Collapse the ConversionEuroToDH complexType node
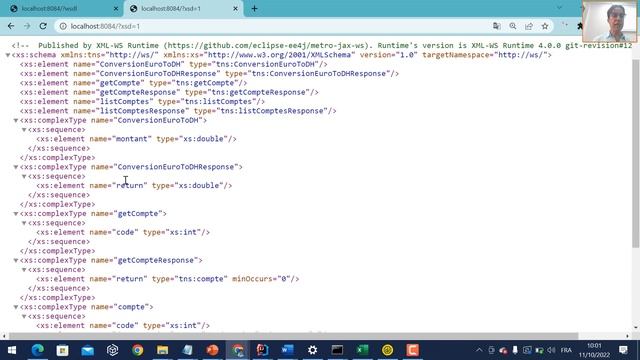640x360 pixels. coord(16,120)
